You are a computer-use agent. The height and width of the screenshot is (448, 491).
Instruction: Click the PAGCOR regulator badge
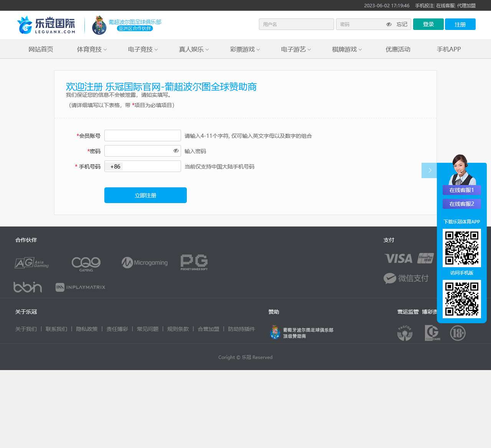405,333
